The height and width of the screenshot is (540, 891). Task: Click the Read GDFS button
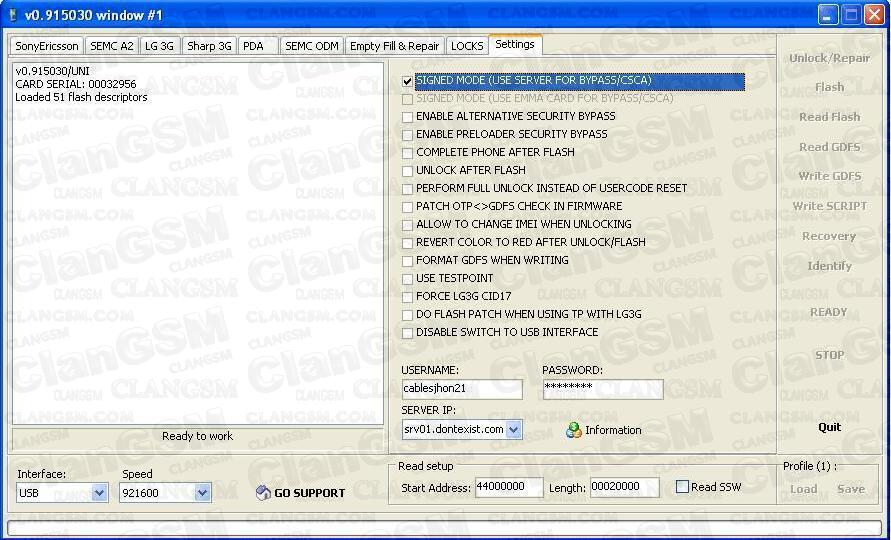coord(829,147)
